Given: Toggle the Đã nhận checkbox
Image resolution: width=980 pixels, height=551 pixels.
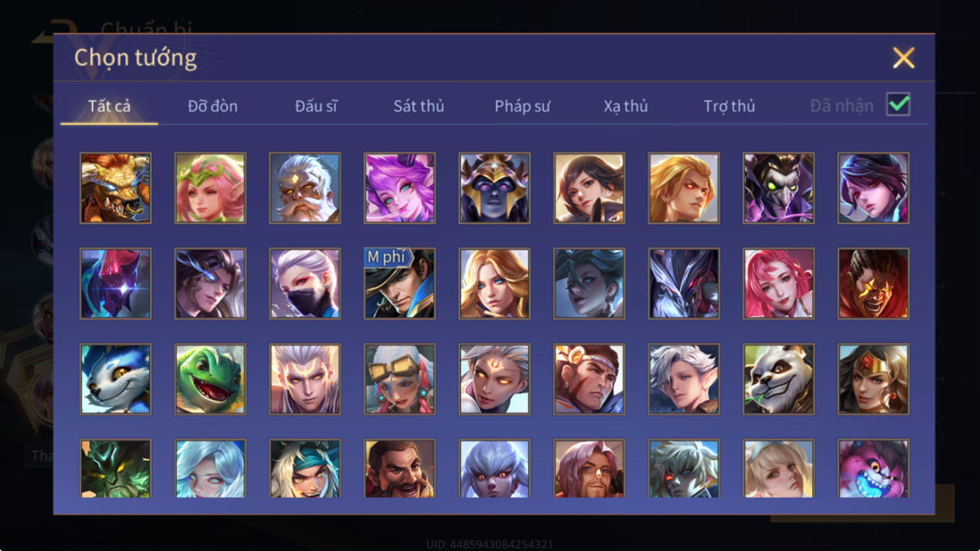Looking at the screenshot, I should point(898,105).
